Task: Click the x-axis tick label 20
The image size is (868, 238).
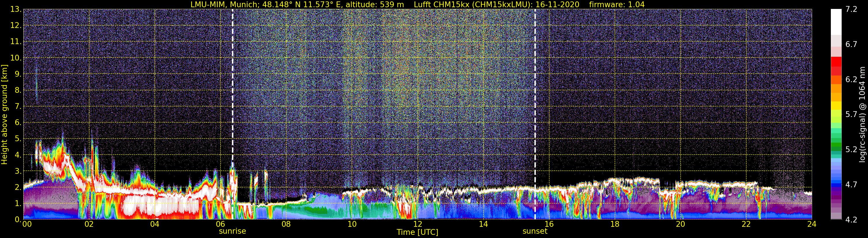Action: coord(680,224)
